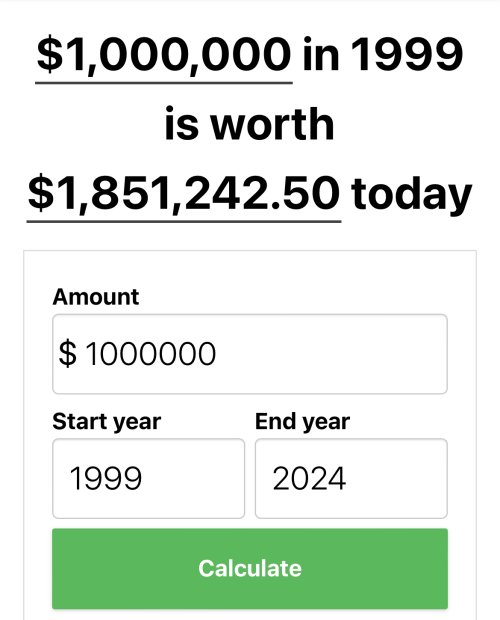
Task: Click the Amount input field
Action: (x=250, y=354)
